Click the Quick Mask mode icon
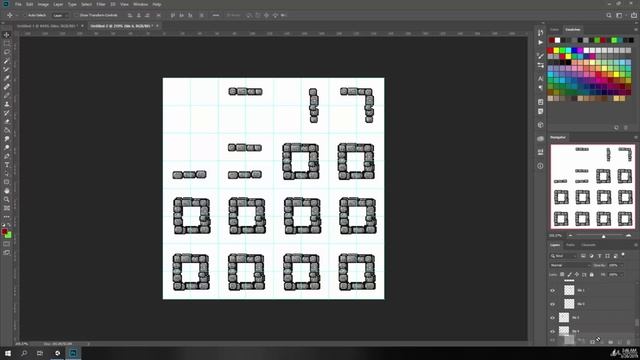This screenshot has width=640, height=360. pos(7,244)
